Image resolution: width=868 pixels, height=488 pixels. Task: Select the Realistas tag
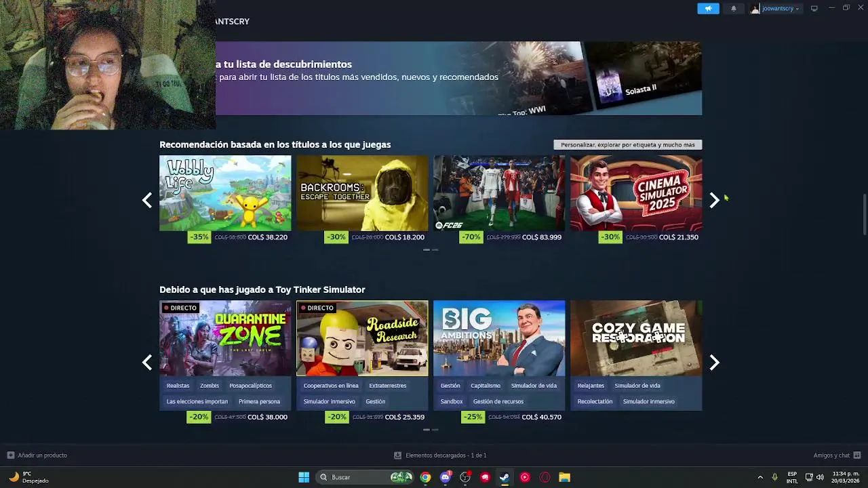coord(178,386)
